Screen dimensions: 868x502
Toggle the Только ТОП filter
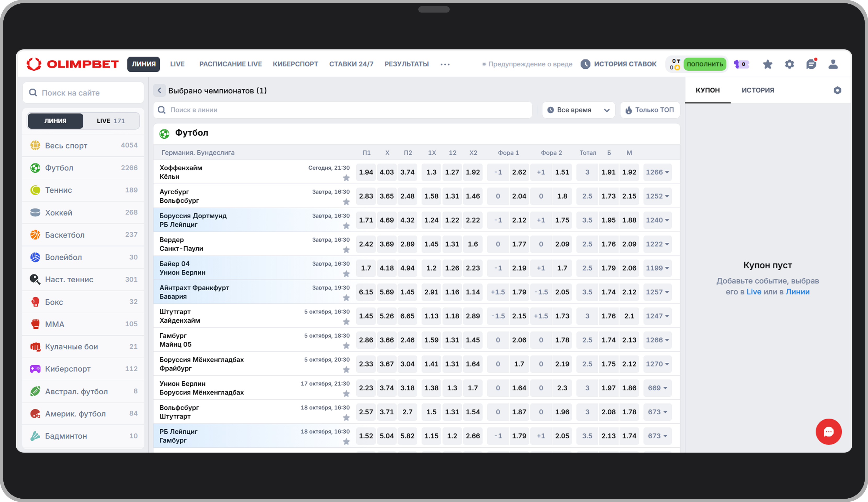(650, 110)
